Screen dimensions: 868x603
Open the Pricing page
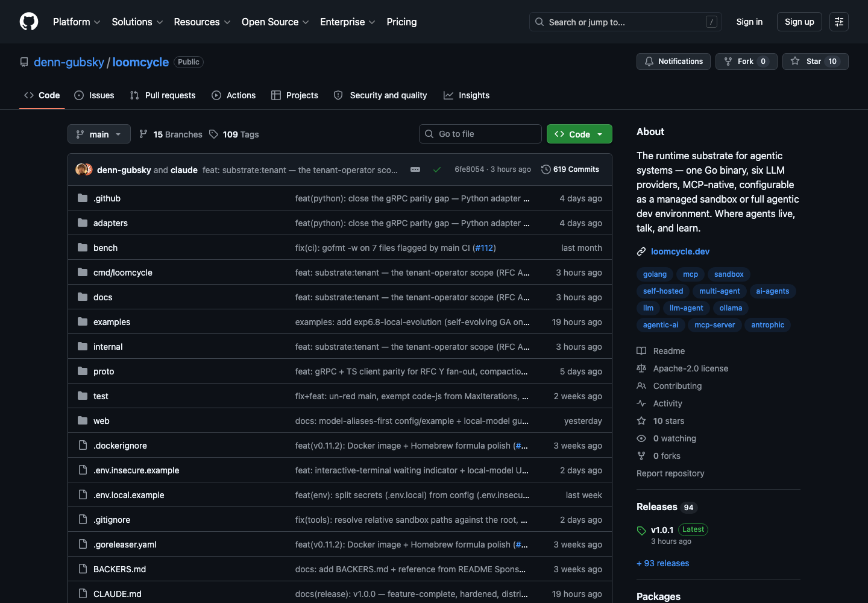pyautogui.click(x=401, y=22)
